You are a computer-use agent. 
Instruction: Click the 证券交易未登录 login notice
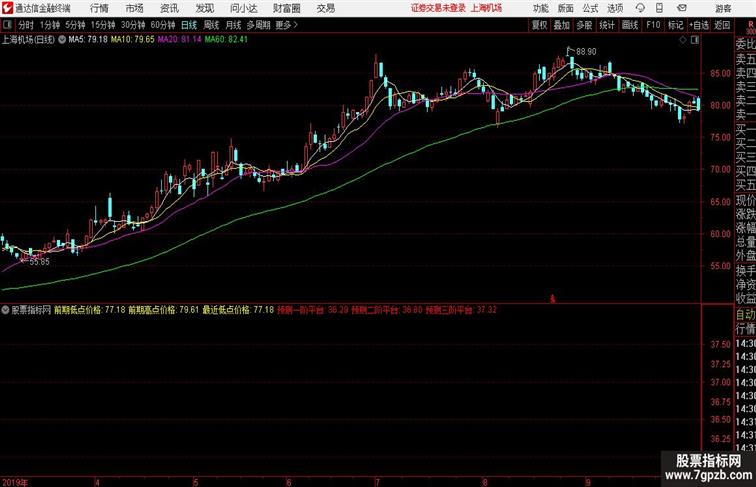click(x=438, y=8)
